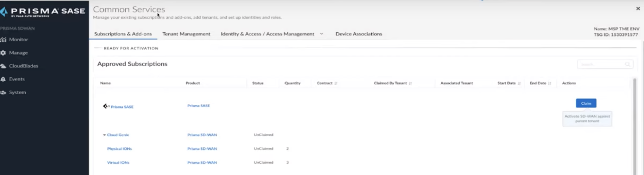Sort by Claimed By Tenant sort icon
The width and height of the screenshot is (644, 175).
[410, 83]
